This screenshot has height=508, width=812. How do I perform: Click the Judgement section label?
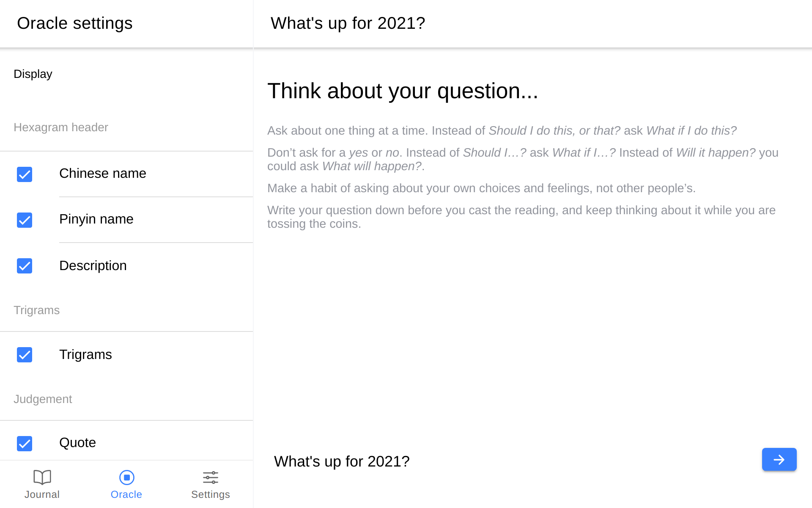(43, 398)
